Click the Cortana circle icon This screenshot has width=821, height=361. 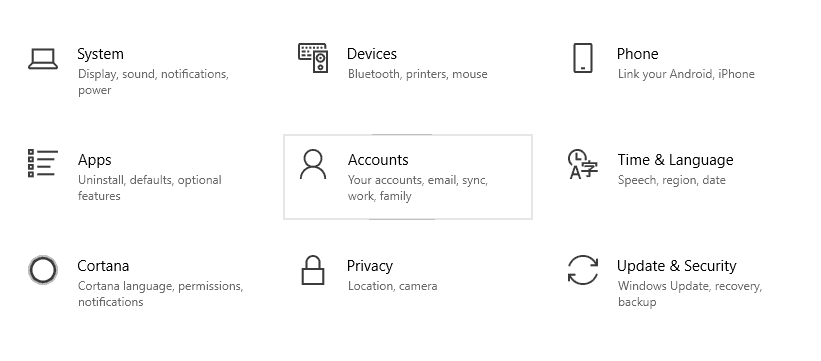(x=43, y=270)
